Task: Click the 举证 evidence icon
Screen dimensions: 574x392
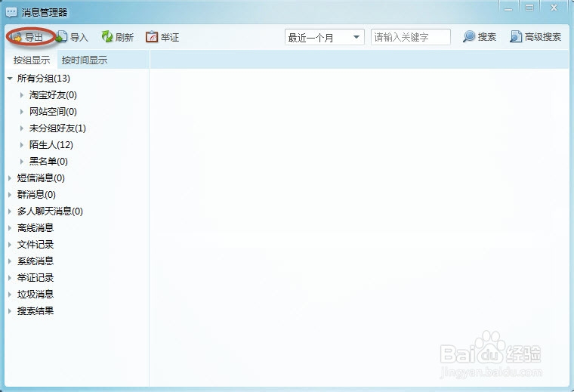Action: [152, 36]
